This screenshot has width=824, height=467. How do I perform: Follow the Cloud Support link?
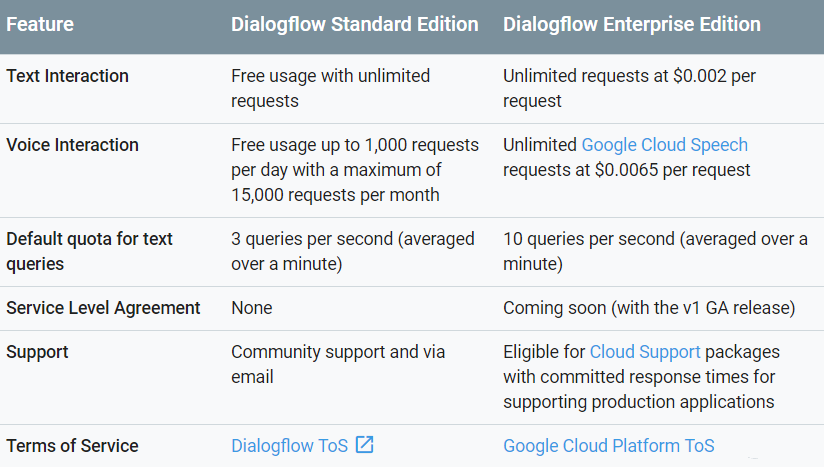tap(645, 352)
